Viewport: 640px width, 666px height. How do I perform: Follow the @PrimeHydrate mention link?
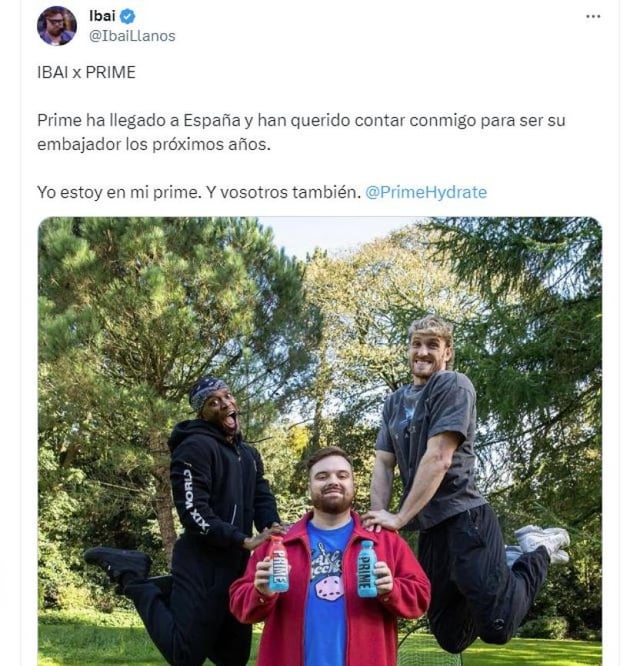pos(426,192)
